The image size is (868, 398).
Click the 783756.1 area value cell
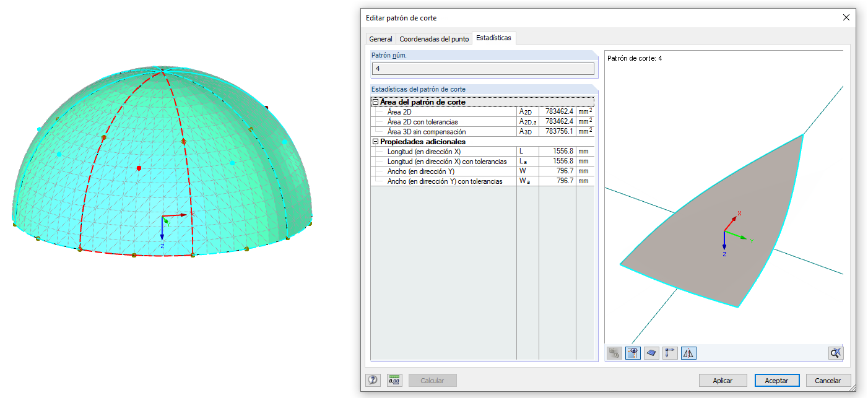[x=557, y=132]
